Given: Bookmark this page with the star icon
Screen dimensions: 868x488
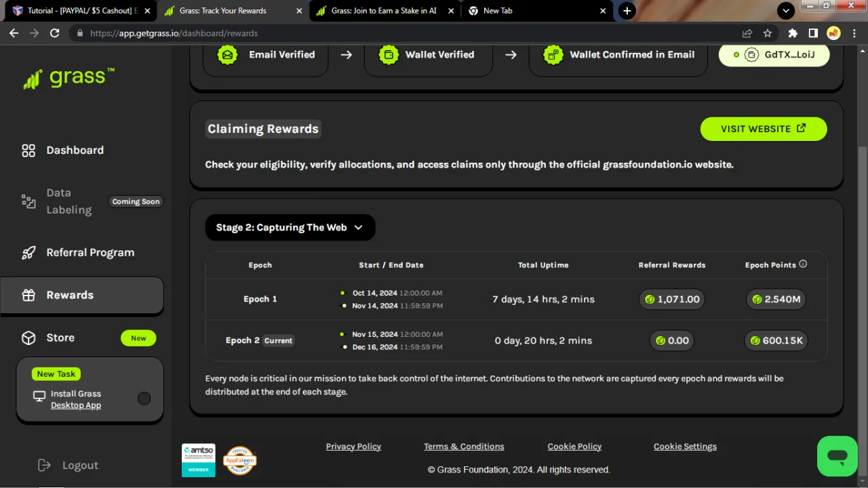Looking at the screenshot, I should click(768, 33).
